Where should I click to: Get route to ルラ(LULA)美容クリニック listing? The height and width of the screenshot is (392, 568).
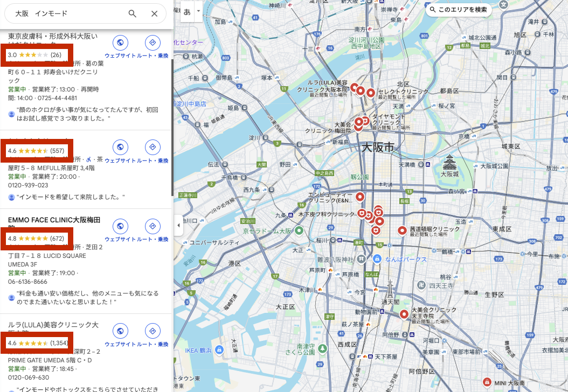click(x=153, y=331)
